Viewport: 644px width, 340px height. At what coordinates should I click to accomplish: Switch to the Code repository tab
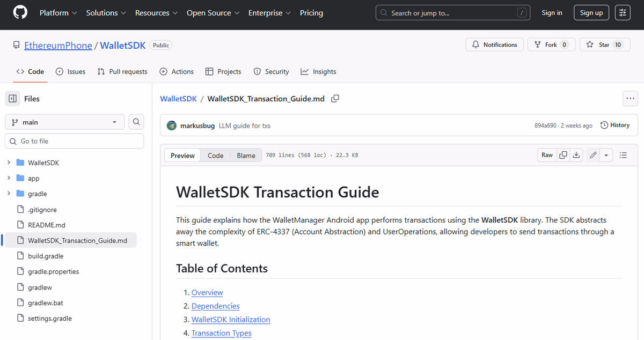tap(30, 71)
